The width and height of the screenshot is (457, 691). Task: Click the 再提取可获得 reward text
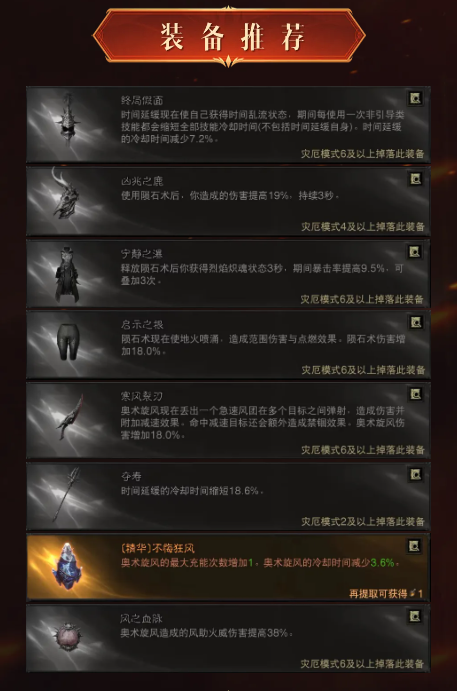(379, 594)
